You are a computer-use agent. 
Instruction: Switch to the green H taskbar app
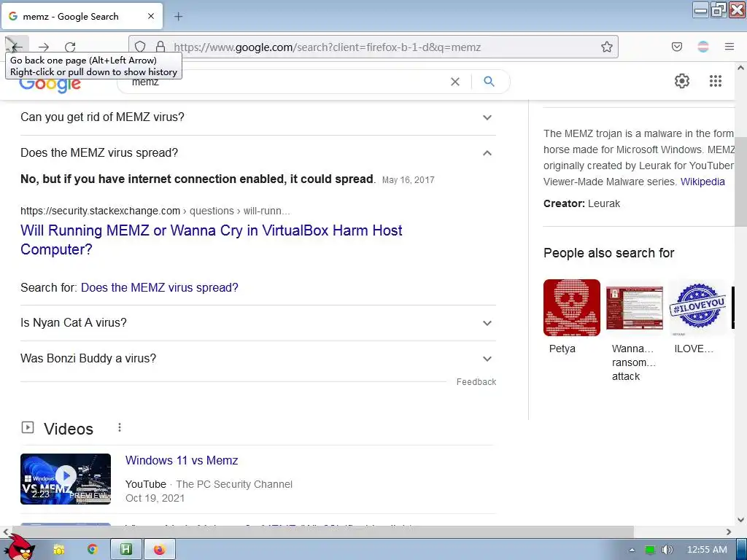(x=125, y=550)
